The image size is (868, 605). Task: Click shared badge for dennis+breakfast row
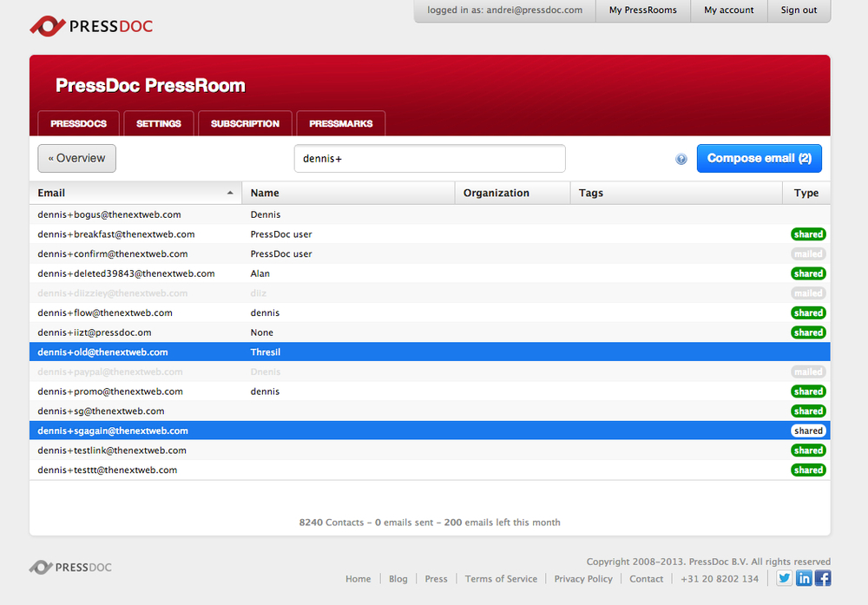(807, 234)
